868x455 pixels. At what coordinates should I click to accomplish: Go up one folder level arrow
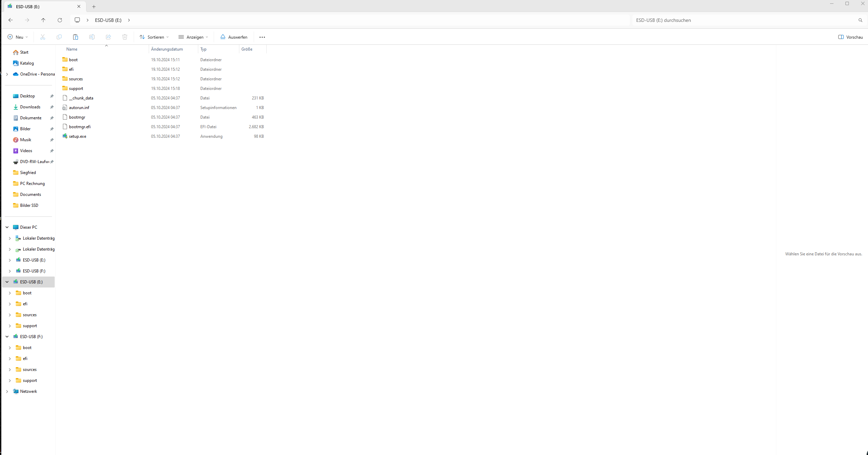43,20
